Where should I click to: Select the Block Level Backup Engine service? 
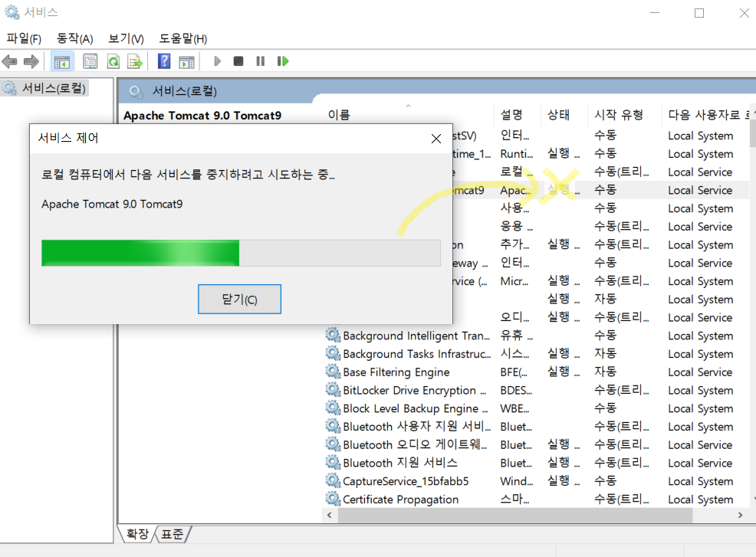tap(535, 408)
